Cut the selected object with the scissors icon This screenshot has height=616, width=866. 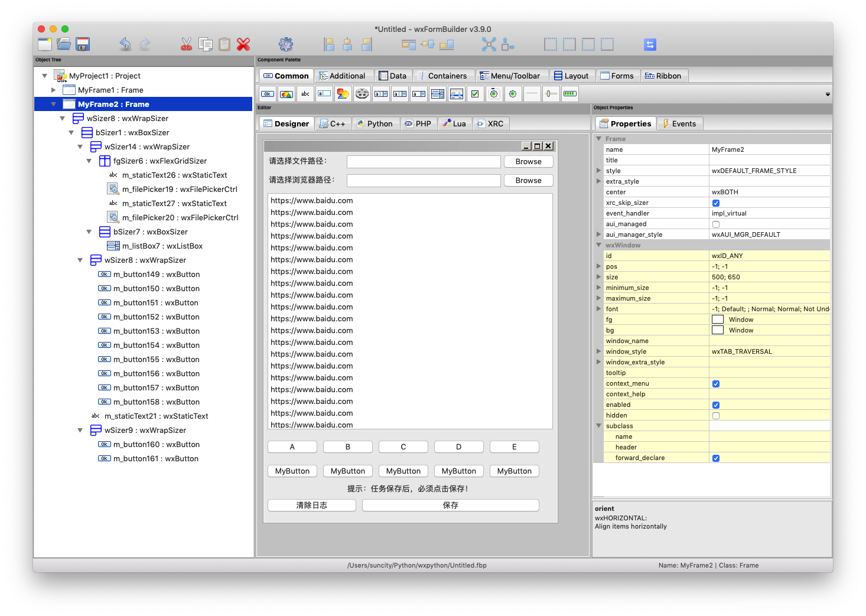[x=186, y=44]
